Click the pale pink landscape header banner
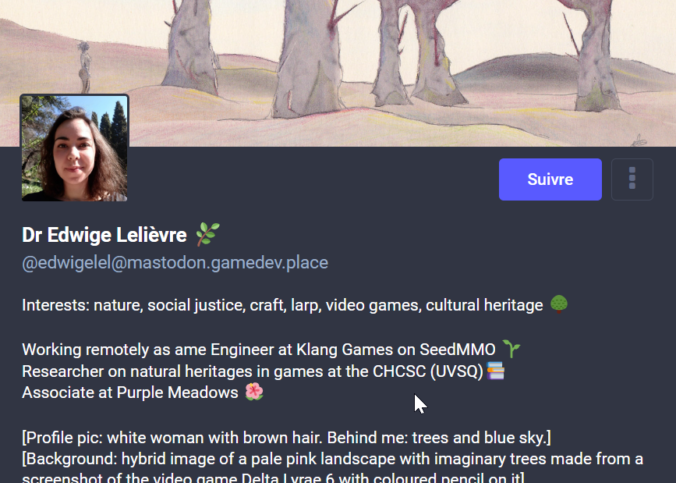 point(338,73)
